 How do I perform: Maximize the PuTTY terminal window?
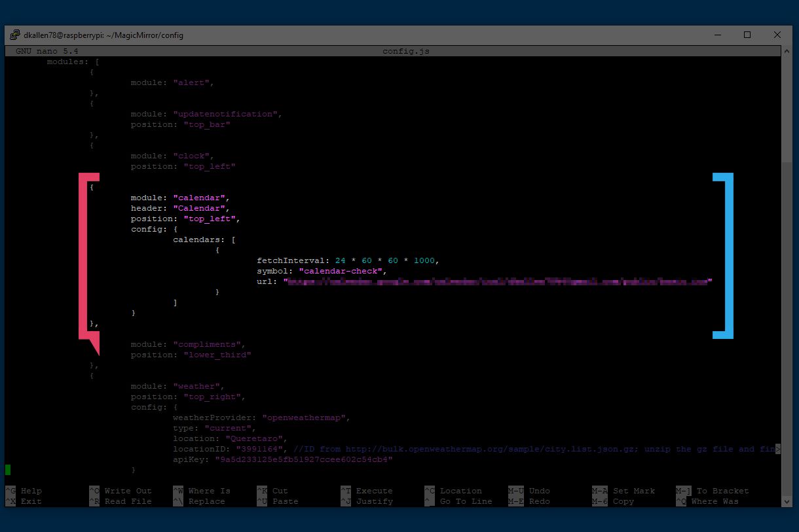(x=747, y=35)
